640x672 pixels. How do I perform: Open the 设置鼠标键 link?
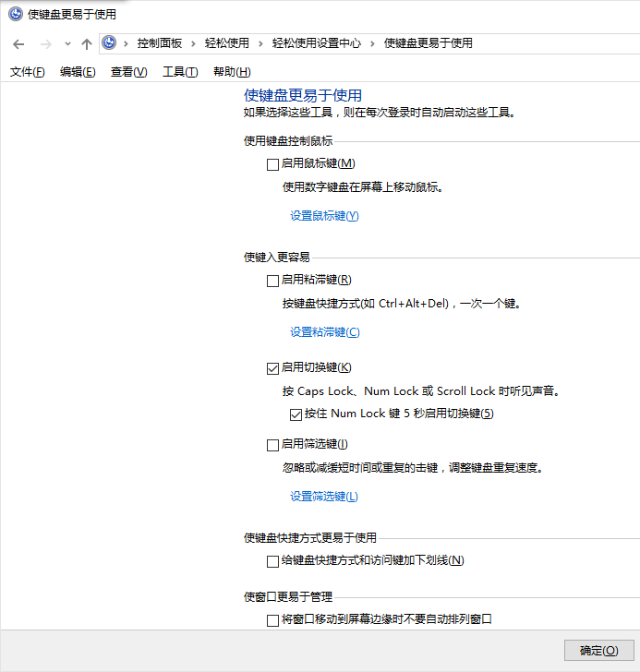[323, 216]
